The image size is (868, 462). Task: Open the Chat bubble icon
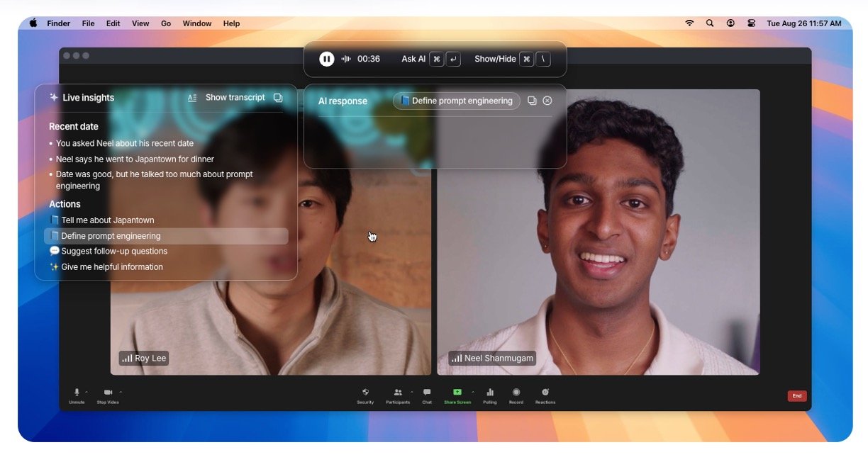[427, 393]
